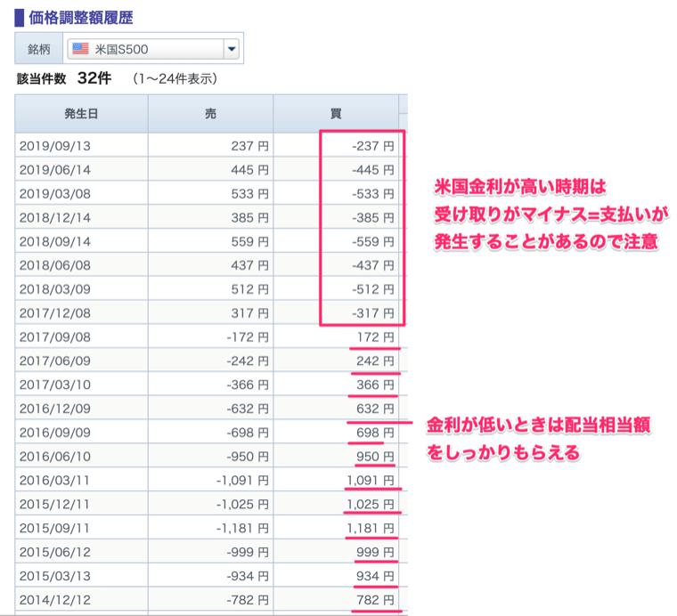Click the 買 value 366 円
The image size is (677, 616).
coord(375,385)
